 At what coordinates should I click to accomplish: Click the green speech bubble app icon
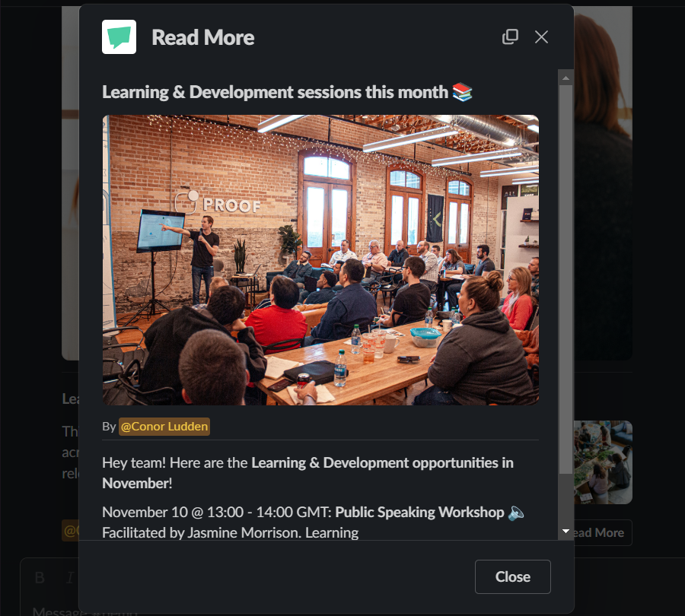point(119,37)
